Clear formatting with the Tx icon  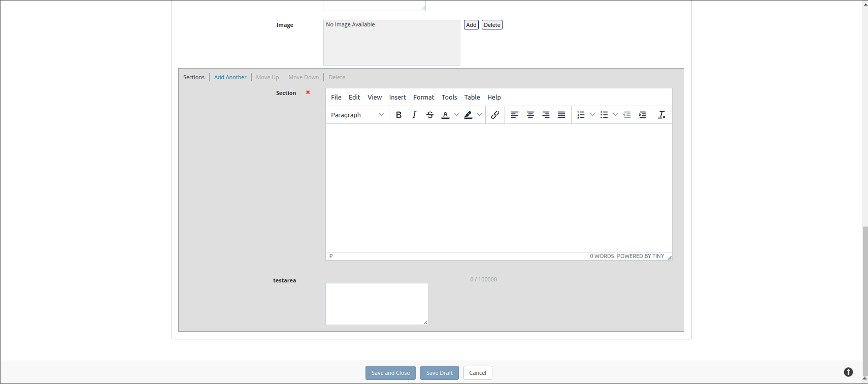point(662,115)
